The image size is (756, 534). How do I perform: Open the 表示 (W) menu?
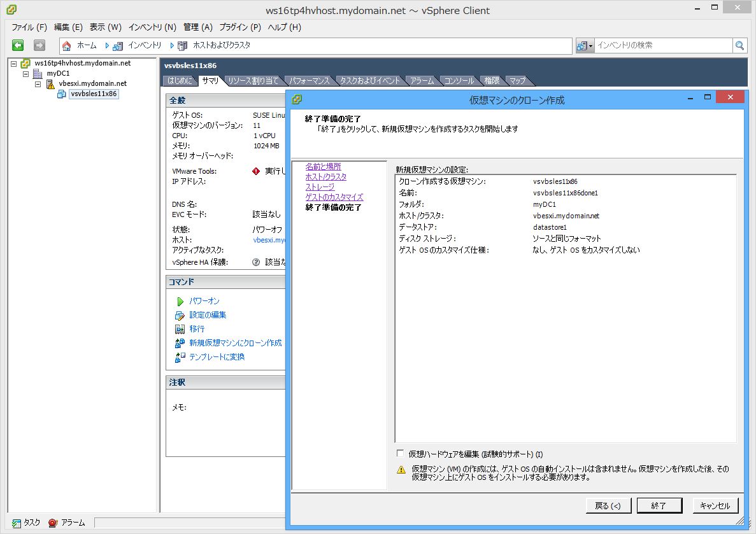click(x=105, y=27)
